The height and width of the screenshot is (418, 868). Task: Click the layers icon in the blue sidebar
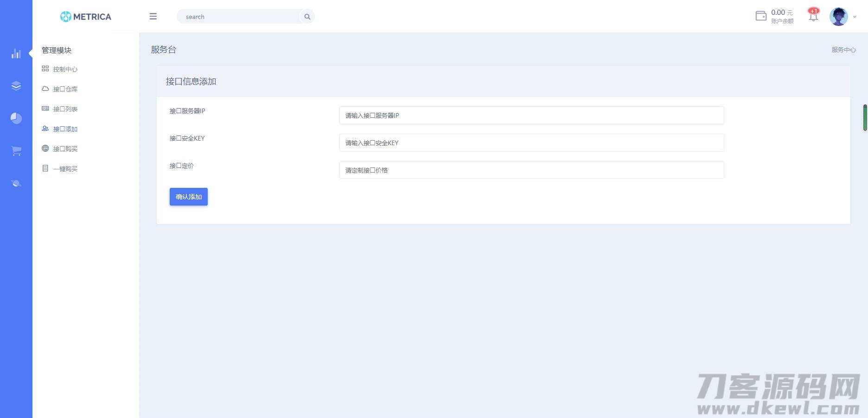point(16,85)
